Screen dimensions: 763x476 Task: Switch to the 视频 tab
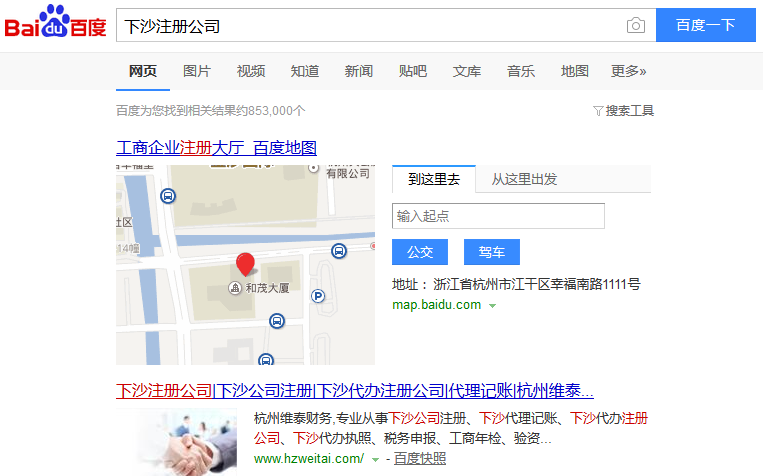pos(251,72)
